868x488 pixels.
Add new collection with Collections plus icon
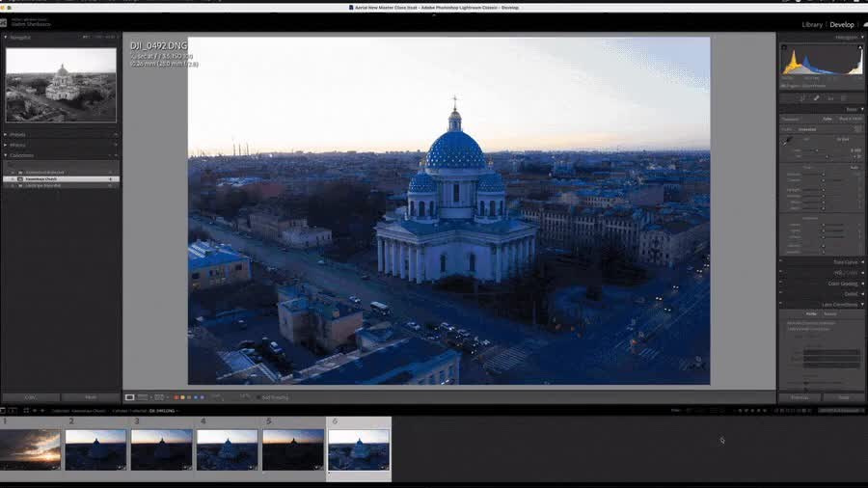(x=116, y=155)
